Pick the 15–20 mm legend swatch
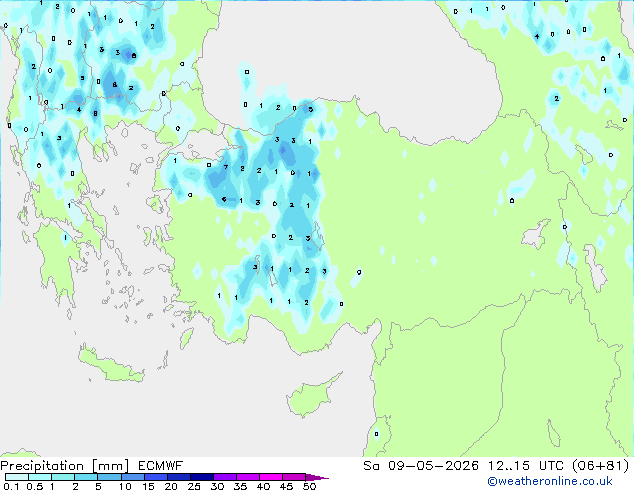 (x=155, y=477)
